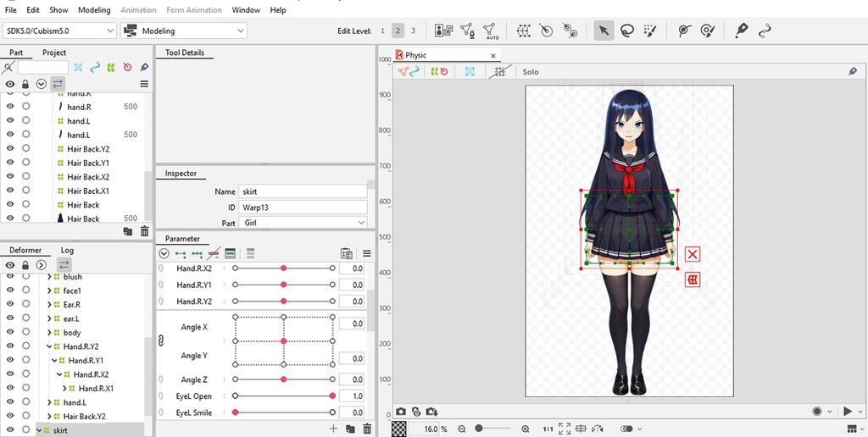Viewport: 868px width, 437px height.
Task: Delete part with the Part panel trash icon
Action: point(144,231)
